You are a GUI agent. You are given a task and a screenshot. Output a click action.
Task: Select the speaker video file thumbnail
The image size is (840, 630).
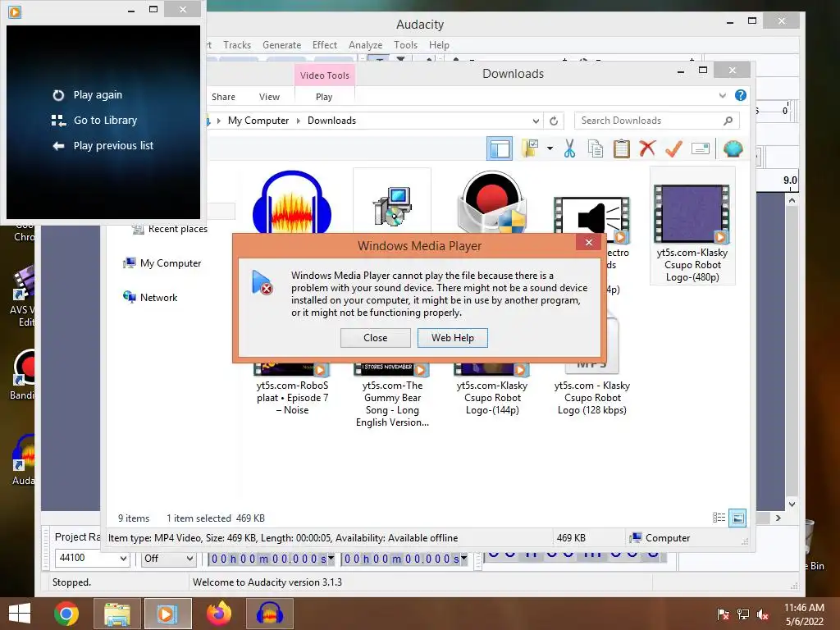(591, 217)
